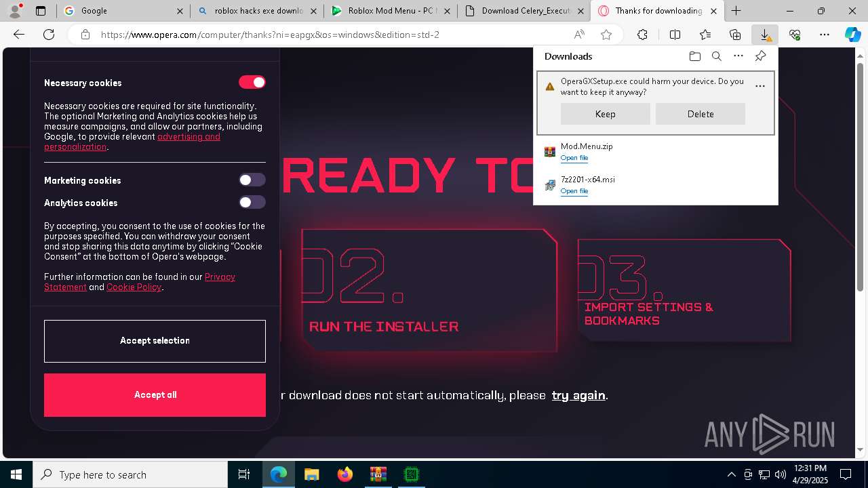Open file link under 7z2201-x64.msi

click(x=574, y=191)
